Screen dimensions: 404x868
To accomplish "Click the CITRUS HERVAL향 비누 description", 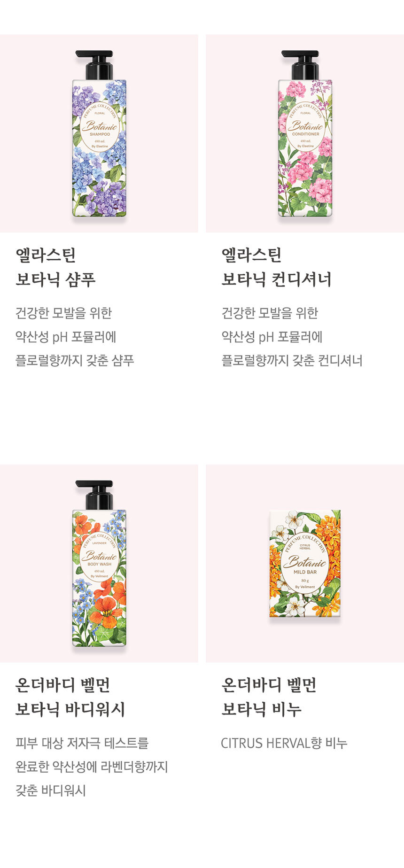I will (x=284, y=743).
